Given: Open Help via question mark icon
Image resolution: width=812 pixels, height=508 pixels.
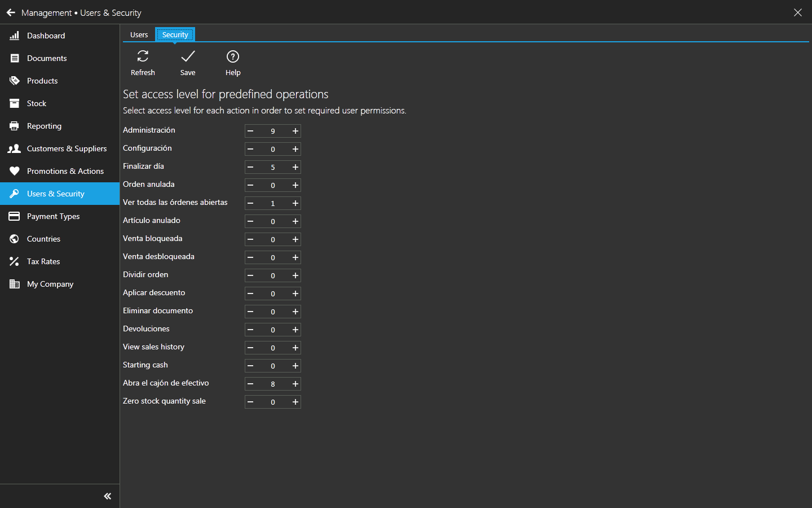Looking at the screenshot, I should click(x=233, y=56).
